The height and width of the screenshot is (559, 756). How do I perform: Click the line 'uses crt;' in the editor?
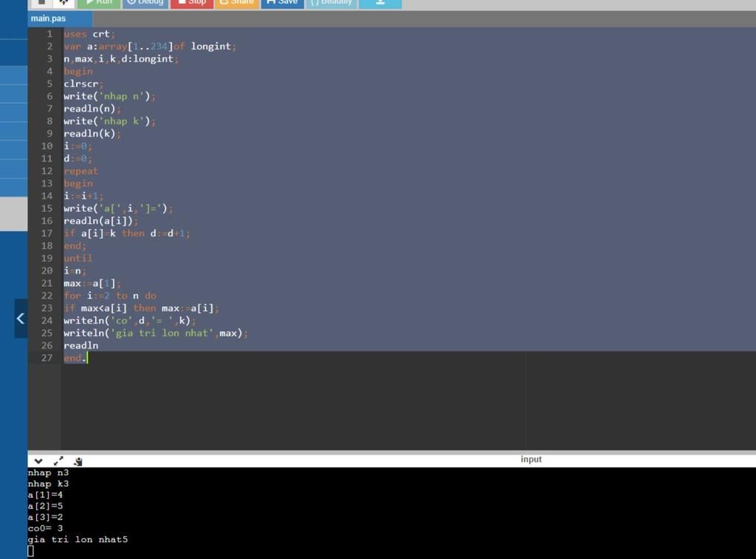pos(89,34)
